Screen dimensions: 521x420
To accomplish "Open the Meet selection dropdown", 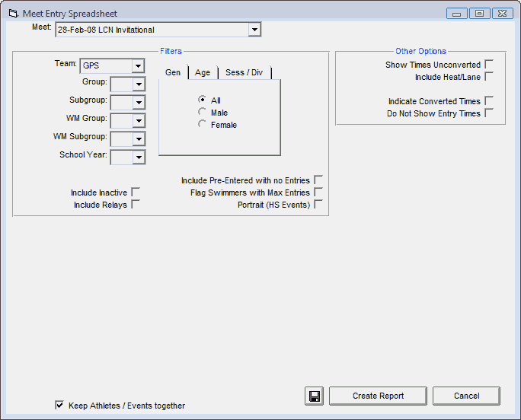I will 254,30.
